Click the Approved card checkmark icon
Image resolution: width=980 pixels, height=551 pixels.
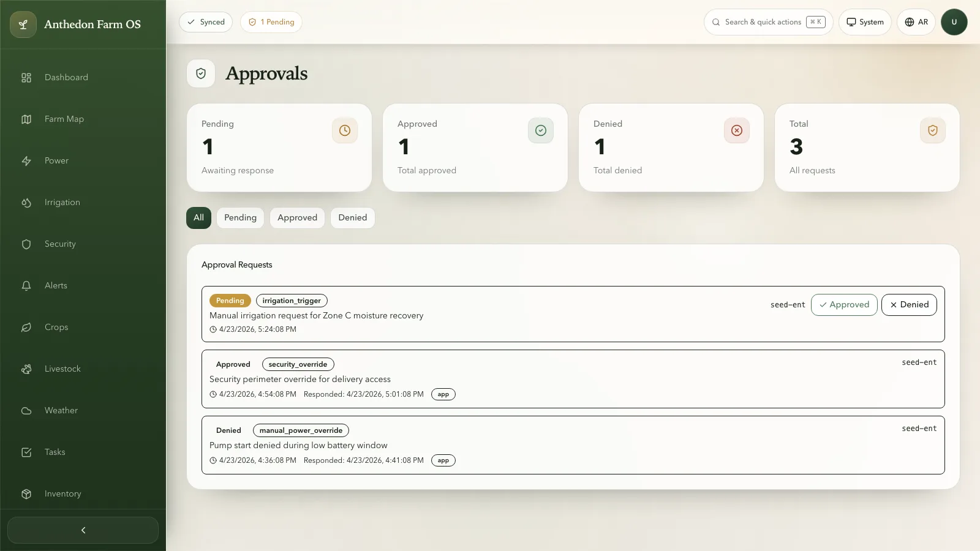[541, 130]
